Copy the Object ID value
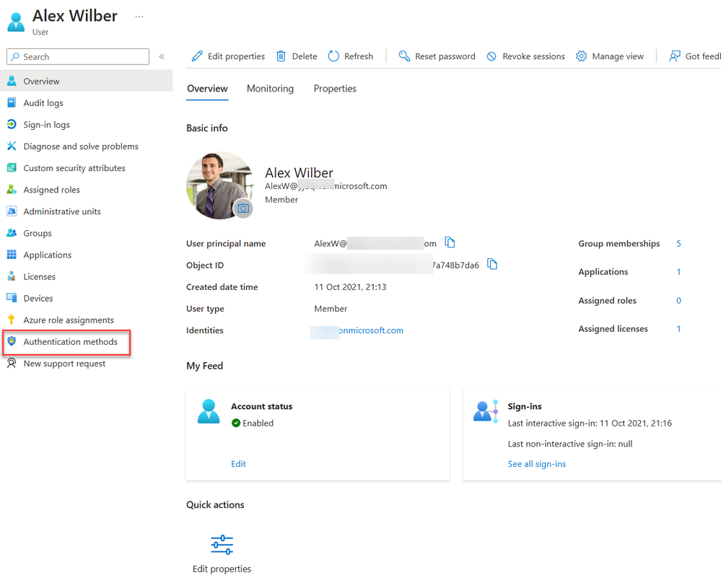This screenshot has width=721, height=588. [492, 264]
